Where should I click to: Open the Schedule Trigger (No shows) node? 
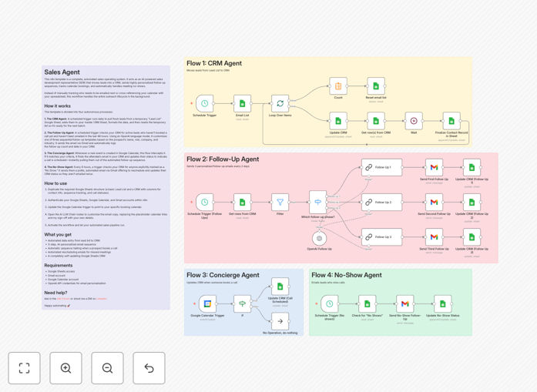coord(330,303)
